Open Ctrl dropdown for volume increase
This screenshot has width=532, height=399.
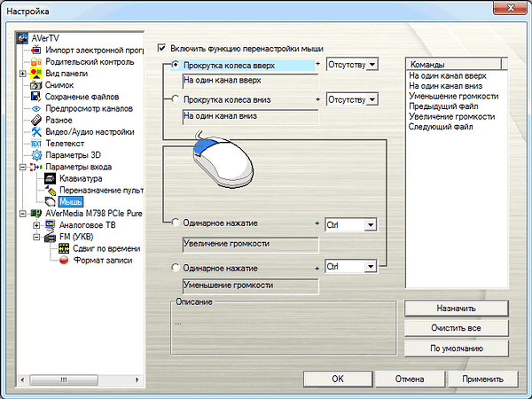[x=371, y=224]
